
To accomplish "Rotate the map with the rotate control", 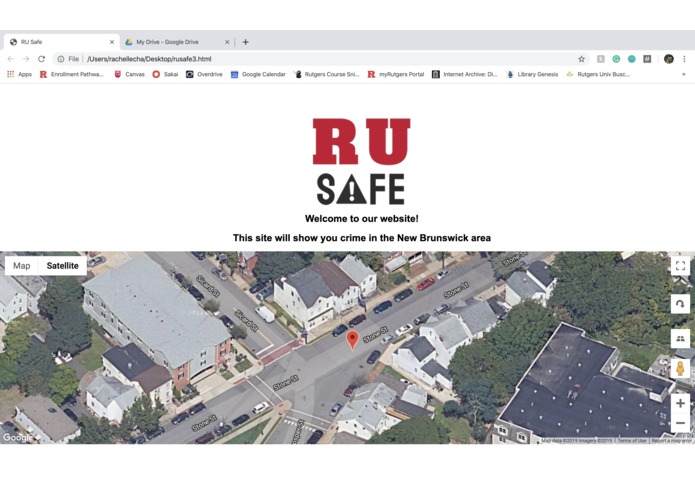I will (x=680, y=304).
